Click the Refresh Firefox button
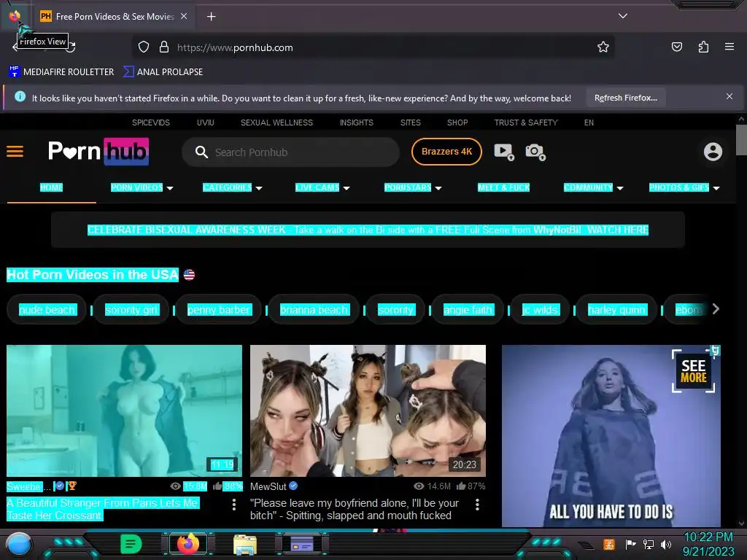Screen dimensions: 747x560 [x=625, y=98]
